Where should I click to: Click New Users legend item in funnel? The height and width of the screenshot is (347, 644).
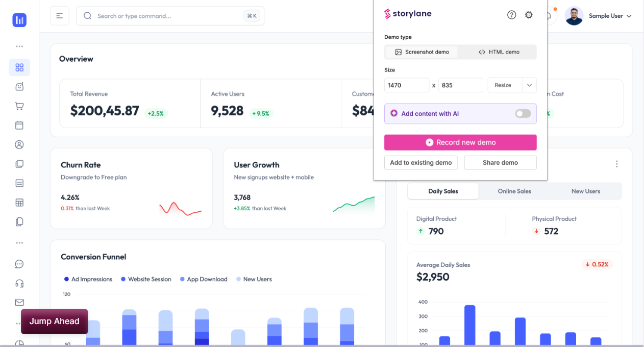tap(254, 279)
